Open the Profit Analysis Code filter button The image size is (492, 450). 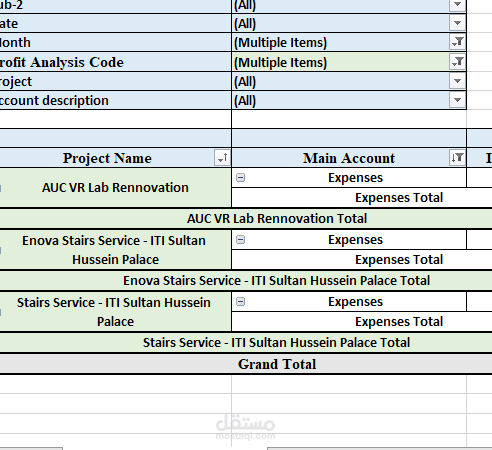click(457, 62)
